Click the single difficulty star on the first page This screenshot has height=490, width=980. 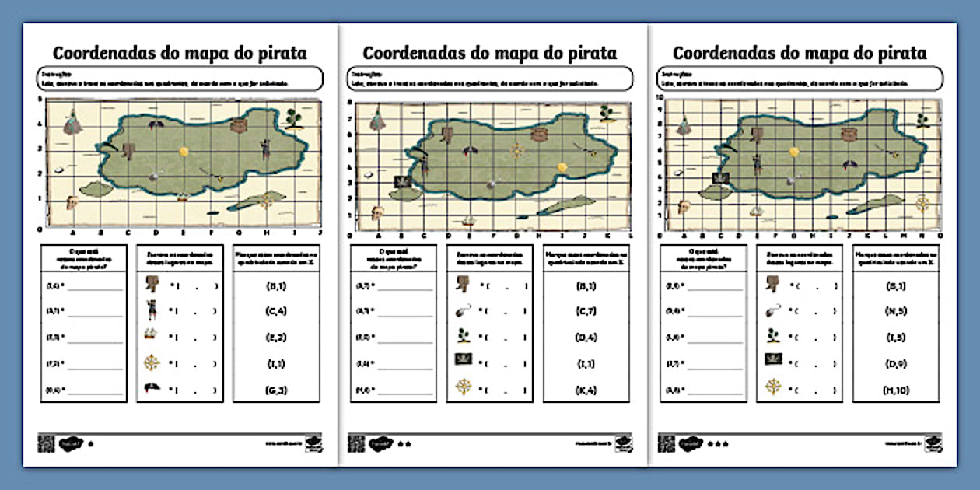pyautogui.click(x=90, y=443)
